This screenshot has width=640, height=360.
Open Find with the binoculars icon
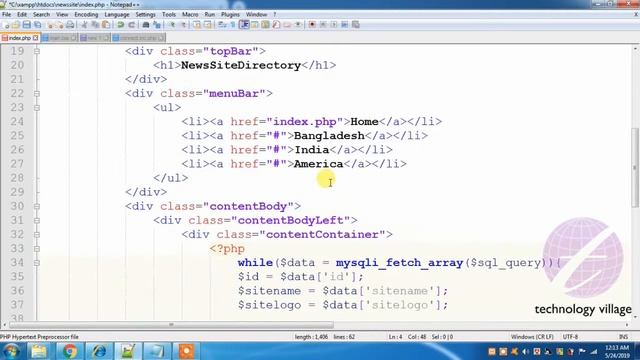click(146, 25)
